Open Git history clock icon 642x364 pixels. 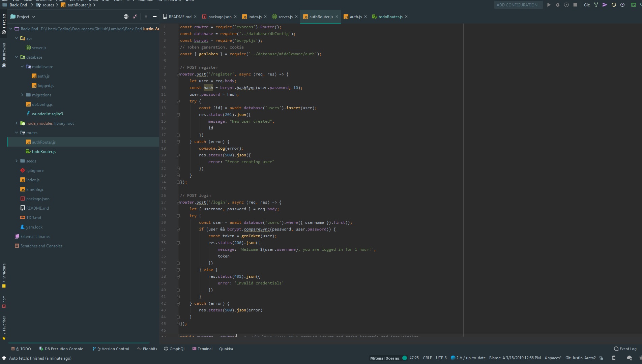pyautogui.click(x=614, y=5)
